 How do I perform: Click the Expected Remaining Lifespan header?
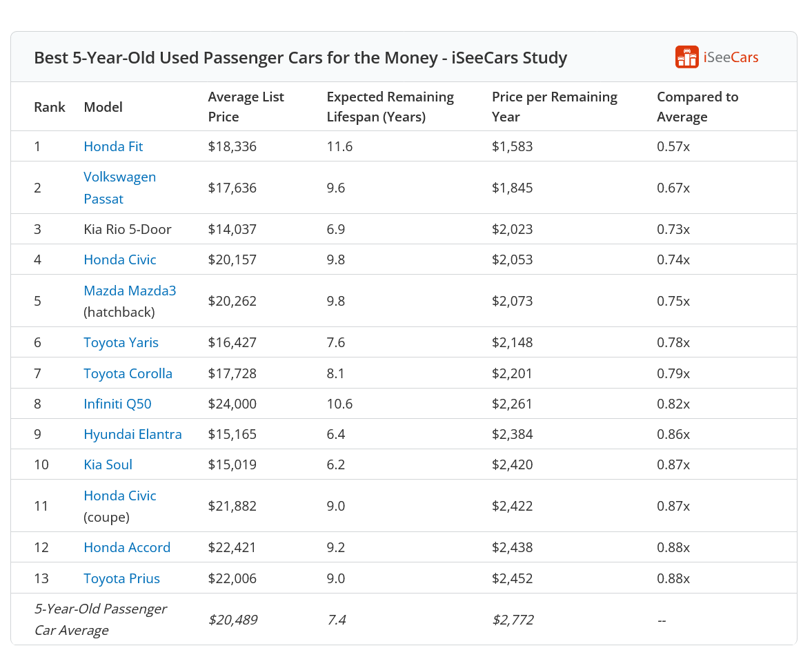tap(390, 107)
